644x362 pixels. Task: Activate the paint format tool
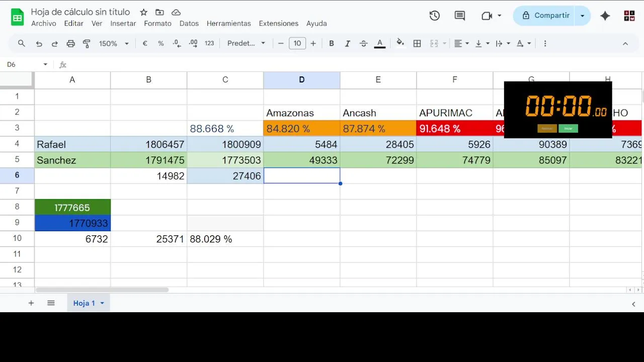[87, 43]
